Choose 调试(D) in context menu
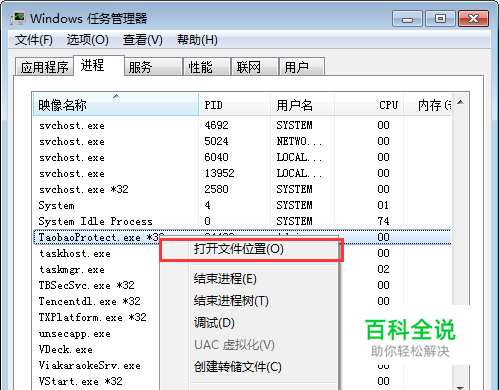 tap(250, 323)
